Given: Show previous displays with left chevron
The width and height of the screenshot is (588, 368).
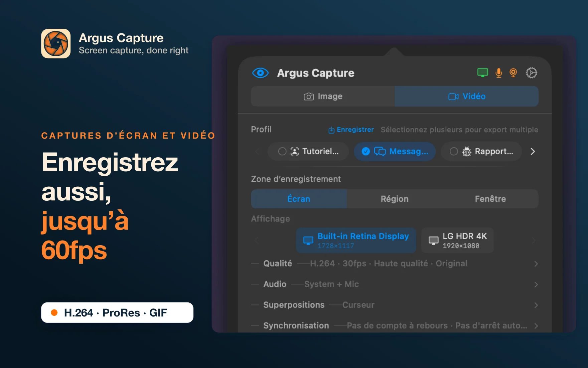Looking at the screenshot, I should coord(257,240).
